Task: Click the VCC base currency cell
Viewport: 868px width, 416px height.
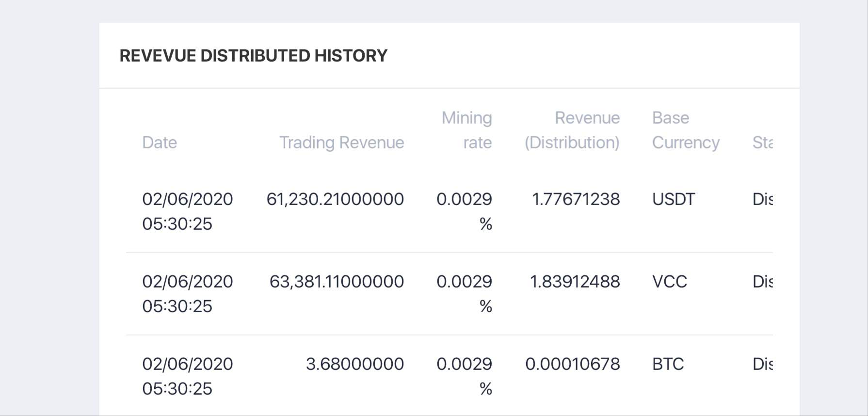Action: point(670,282)
